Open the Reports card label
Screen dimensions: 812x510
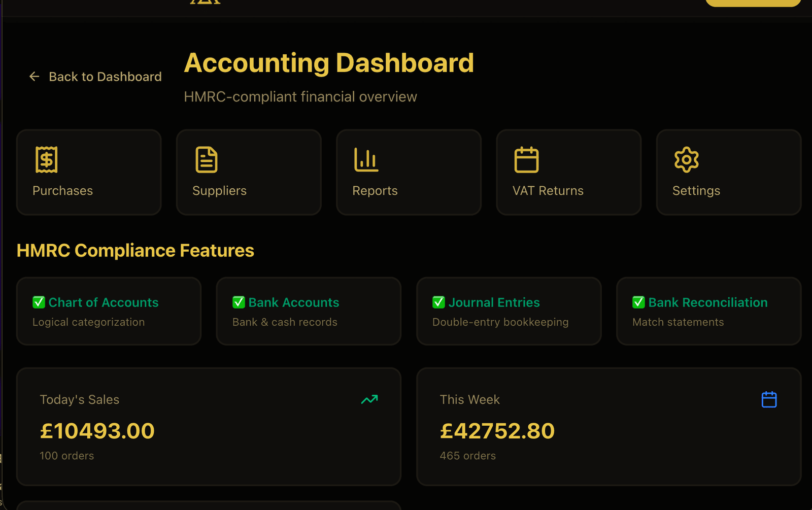coord(375,191)
